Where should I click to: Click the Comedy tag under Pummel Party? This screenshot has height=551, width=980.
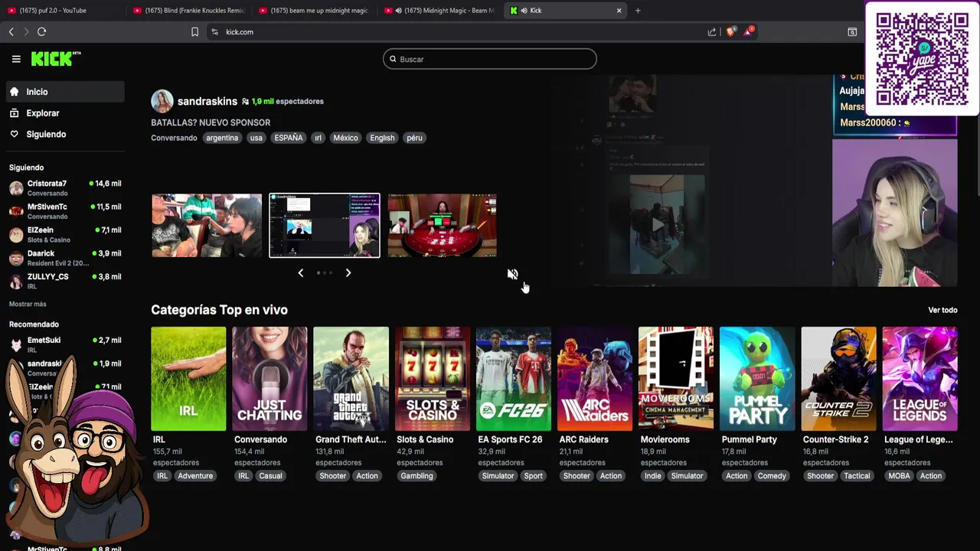(x=772, y=476)
